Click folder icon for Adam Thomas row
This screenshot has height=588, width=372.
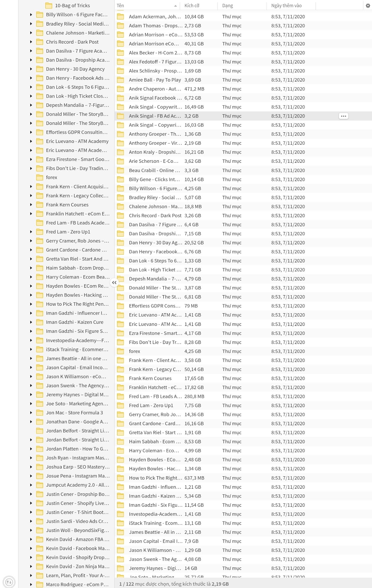pos(120,26)
